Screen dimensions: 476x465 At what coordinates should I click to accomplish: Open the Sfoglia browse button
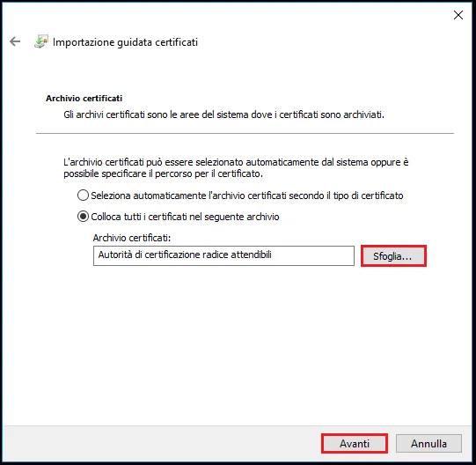pyautogui.click(x=393, y=256)
